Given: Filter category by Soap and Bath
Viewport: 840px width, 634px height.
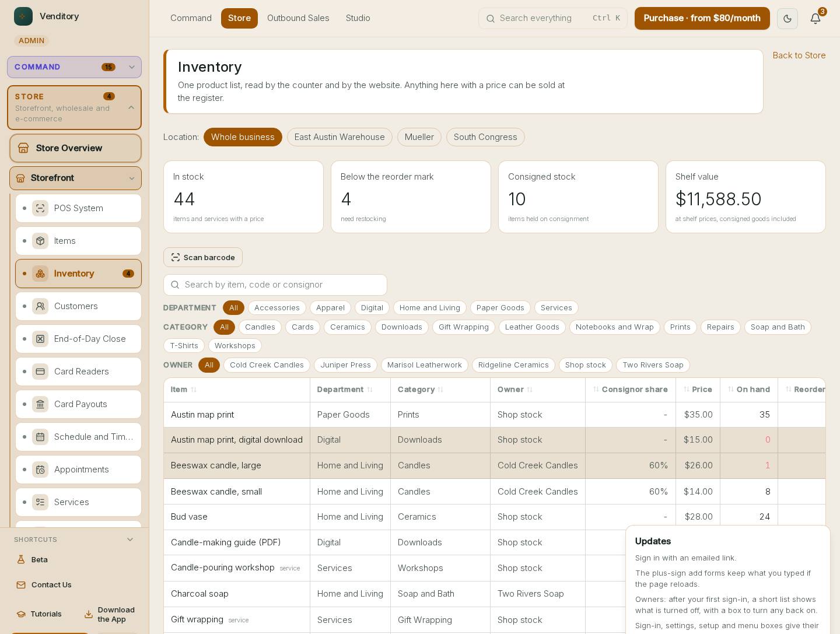Looking at the screenshot, I should click(778, 327).
